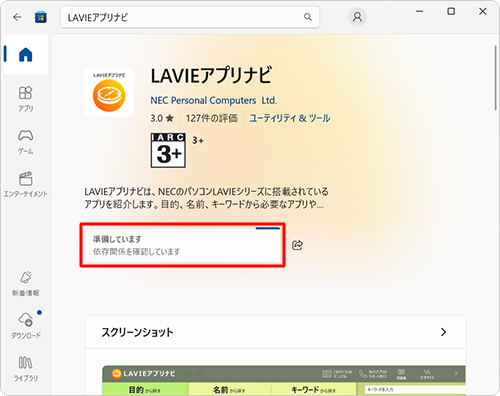
Task: Click the スクリーンショット heading
Action: coord(137,332)
